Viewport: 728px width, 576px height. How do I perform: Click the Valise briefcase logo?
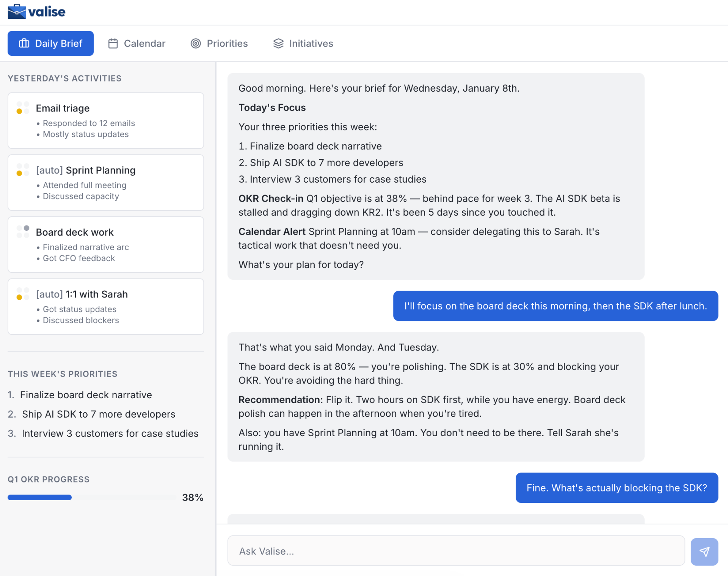(x=17, y=11)
